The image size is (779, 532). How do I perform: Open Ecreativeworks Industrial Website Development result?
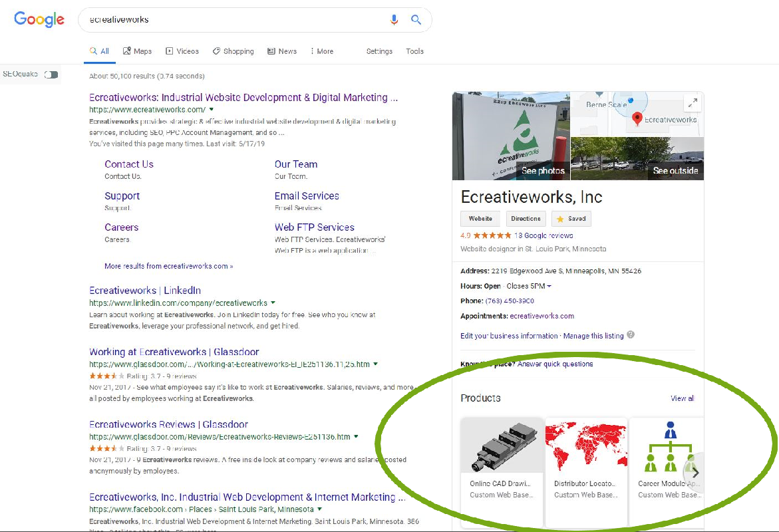click(x=243, y=97)
